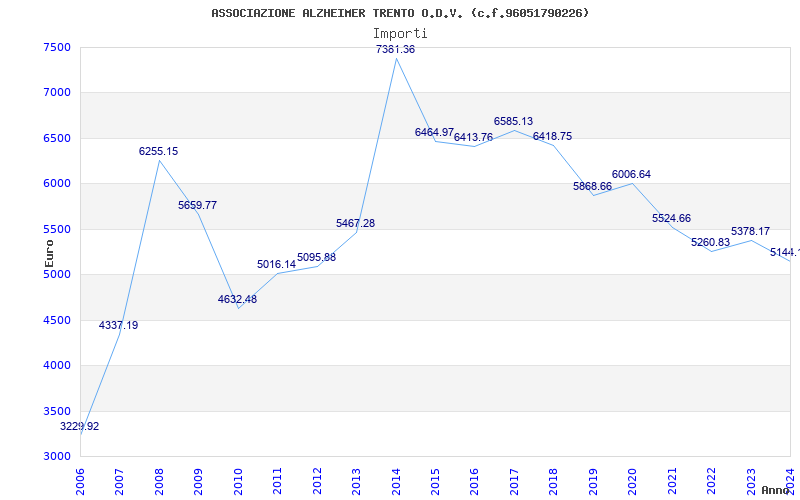Click the 5378.17 data label
The height and width of the screenshot is (500, 800).
click(x=751, y=232)
